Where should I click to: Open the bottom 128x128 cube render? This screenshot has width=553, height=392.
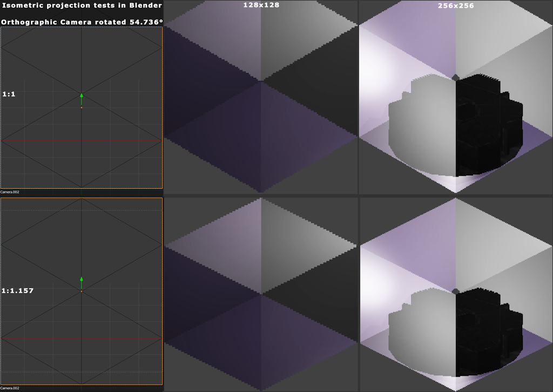(x=261, y=294)
